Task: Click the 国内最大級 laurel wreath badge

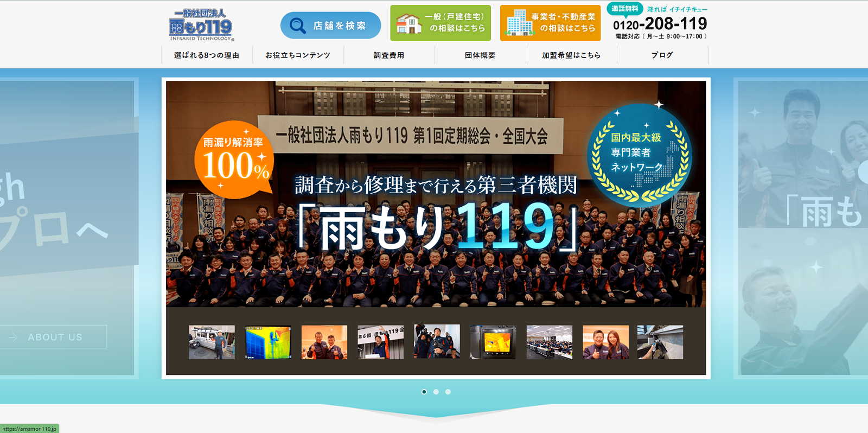Action: pos(640,154)
